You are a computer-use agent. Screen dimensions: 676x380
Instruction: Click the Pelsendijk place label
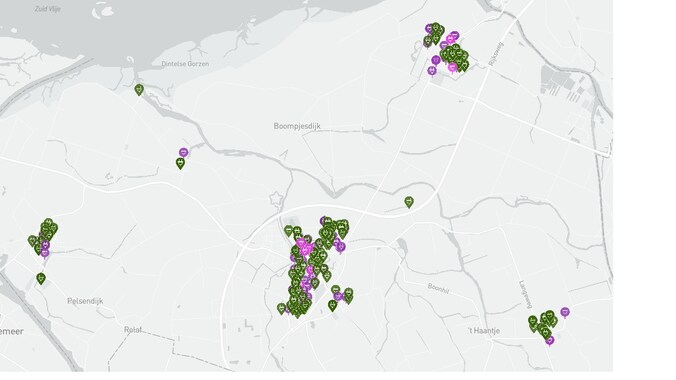[85, 301]
